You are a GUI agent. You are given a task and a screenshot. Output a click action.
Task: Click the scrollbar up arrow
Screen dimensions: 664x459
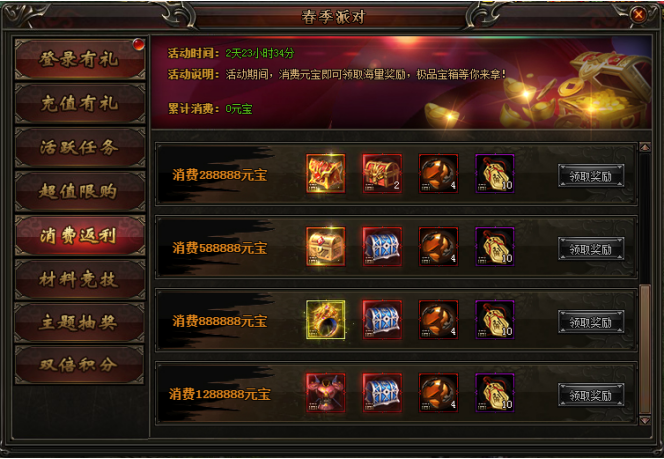(x=645, y=147)
